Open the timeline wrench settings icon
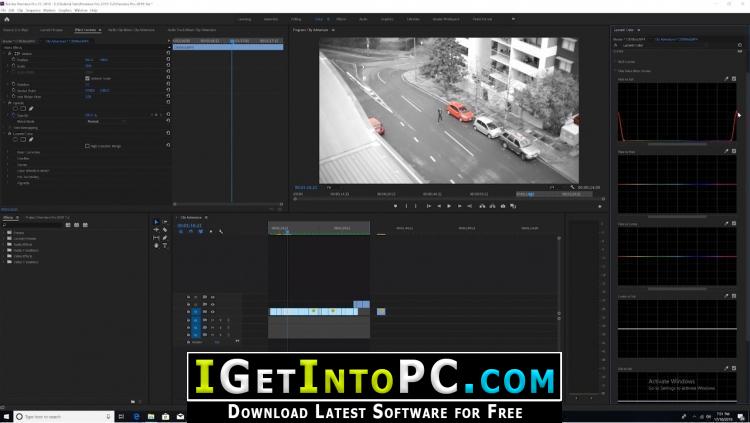750x423 pixels. (x=221, y=232)
